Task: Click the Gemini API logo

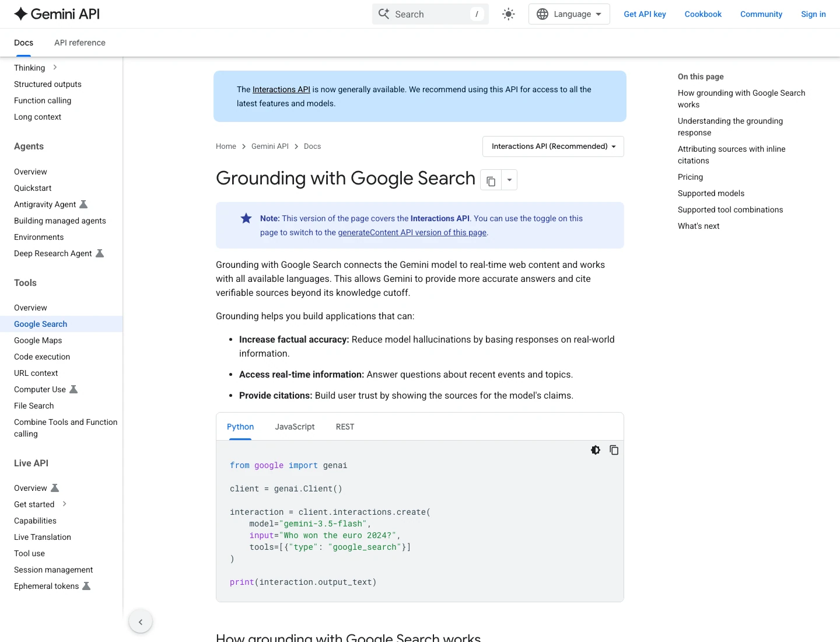Action: click(x=57, y=14)
